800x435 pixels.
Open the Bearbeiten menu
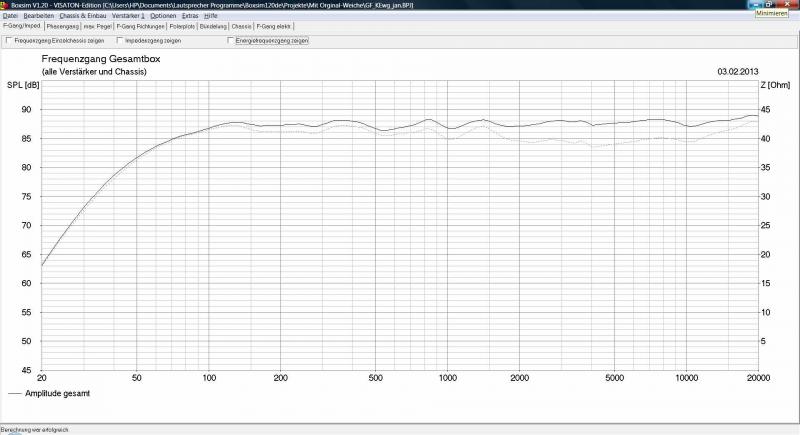pos(38,16)
